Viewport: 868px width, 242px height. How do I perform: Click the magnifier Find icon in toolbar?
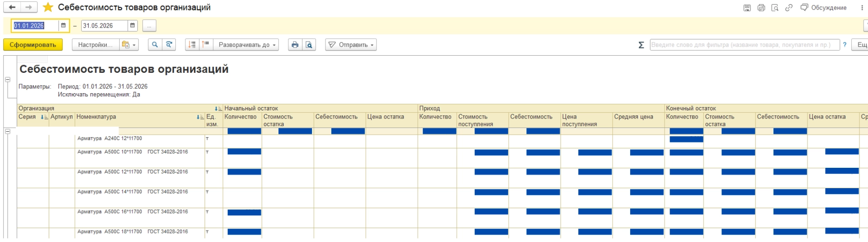(x=155, y=45)
